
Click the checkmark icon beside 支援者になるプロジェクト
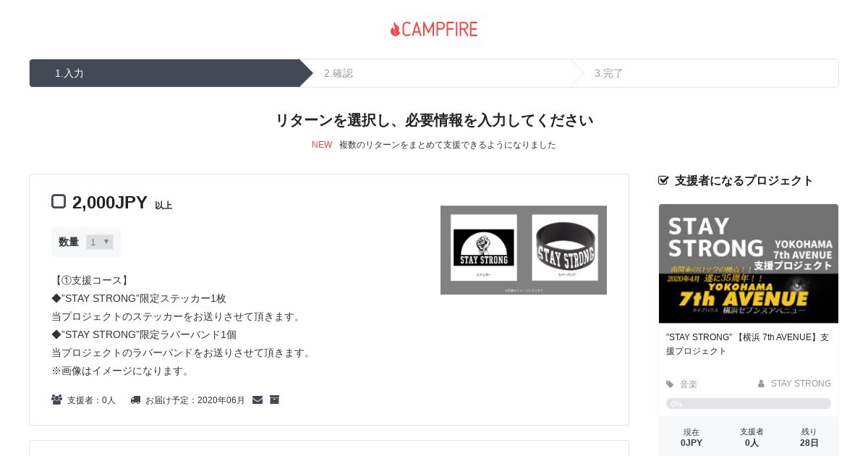[663, 180]
